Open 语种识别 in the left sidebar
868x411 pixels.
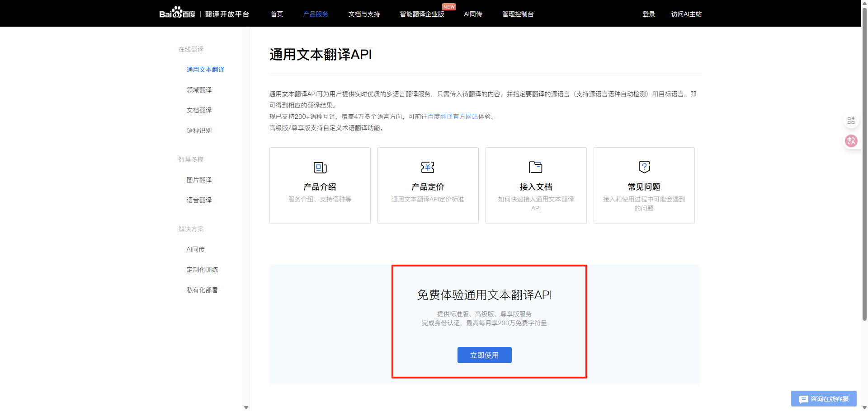[199, 131]
